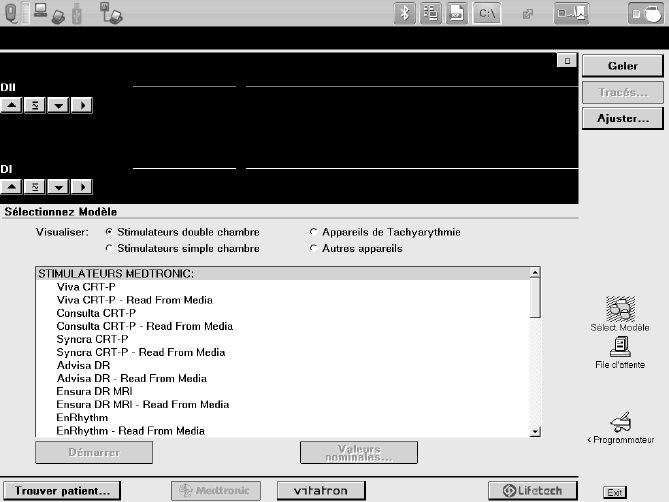669x502 pixels.
Task: Decrease DI trace size with down arrow
Action: point(58,187)
